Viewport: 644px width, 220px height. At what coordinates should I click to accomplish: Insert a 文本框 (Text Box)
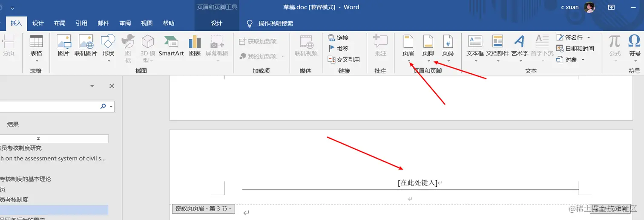tap(475, 48)
